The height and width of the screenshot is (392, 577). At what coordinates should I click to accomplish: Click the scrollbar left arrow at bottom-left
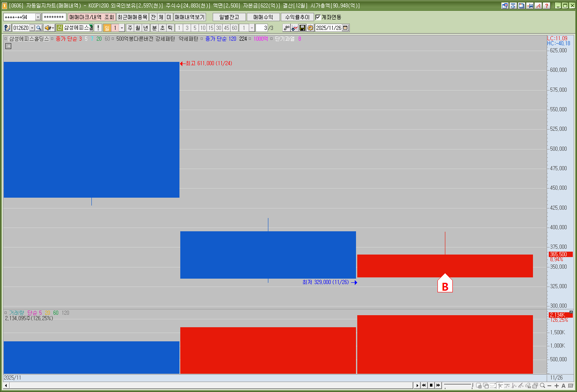(6, 385)
